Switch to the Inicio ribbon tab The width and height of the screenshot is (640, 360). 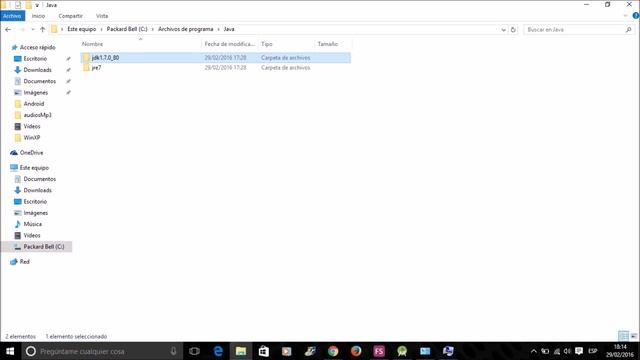[x=38, y=16]
